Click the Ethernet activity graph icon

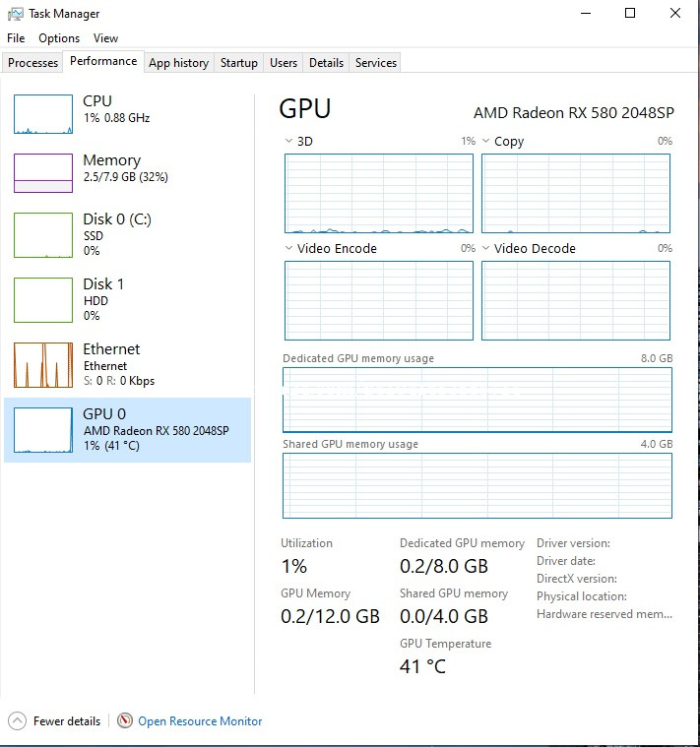pyautogui.click(x=43, y=365)
